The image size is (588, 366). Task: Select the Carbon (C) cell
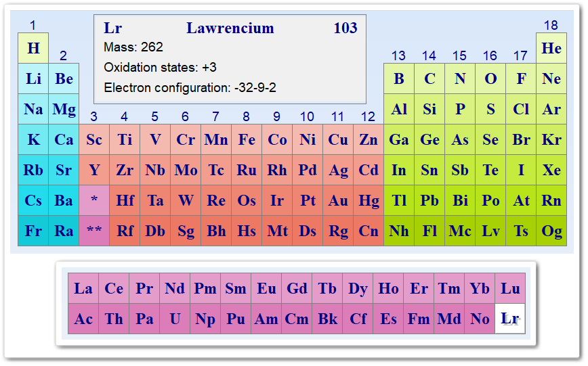click(429, 78)
